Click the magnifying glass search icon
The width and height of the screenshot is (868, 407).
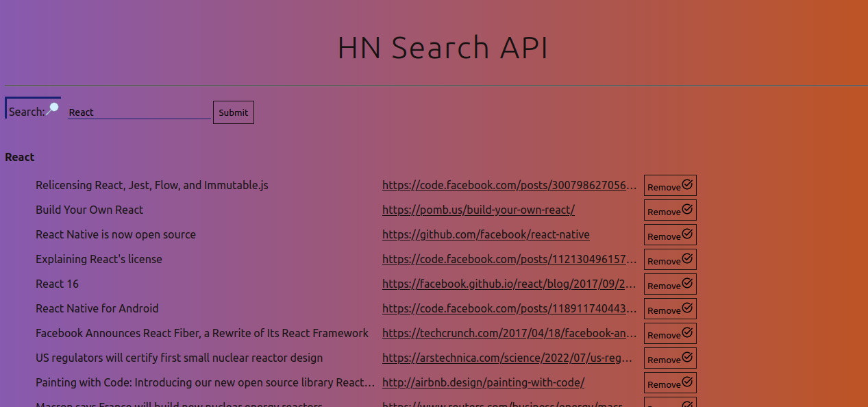coord(53,109)
